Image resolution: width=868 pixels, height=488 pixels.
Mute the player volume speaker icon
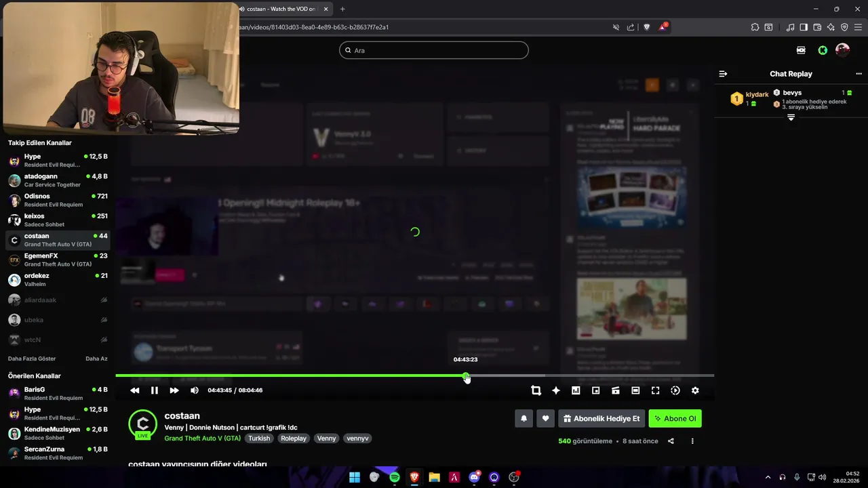point(195,390)
